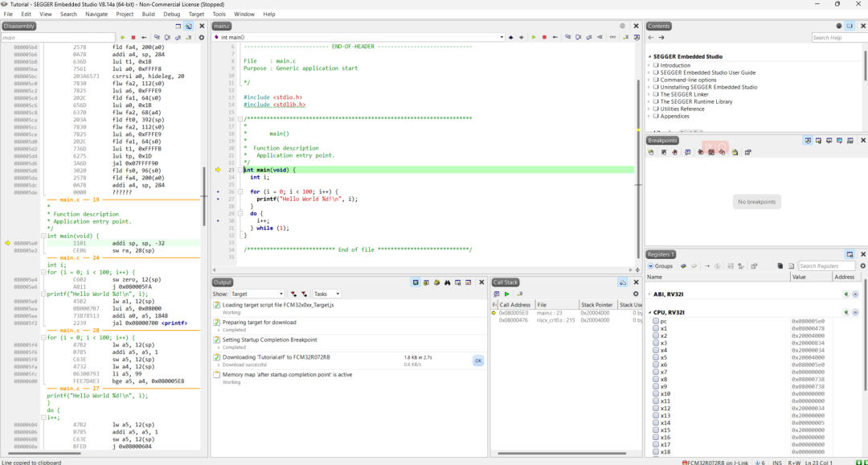The height and width of the screenshot is (465, 868).
Task: Click the forward arrow in Contents panel
Action: coord(661,38)
